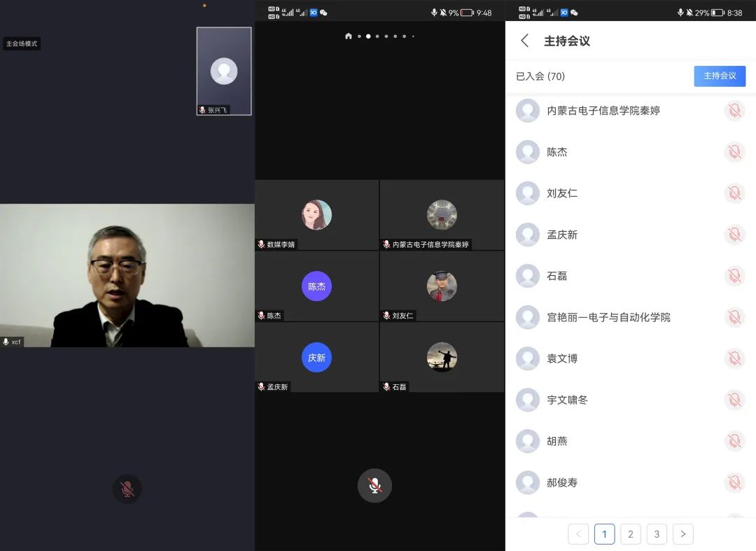Screen dimensions: 756x551
Task: Click the blue 主持会议 button
Action: pos(720,76)
